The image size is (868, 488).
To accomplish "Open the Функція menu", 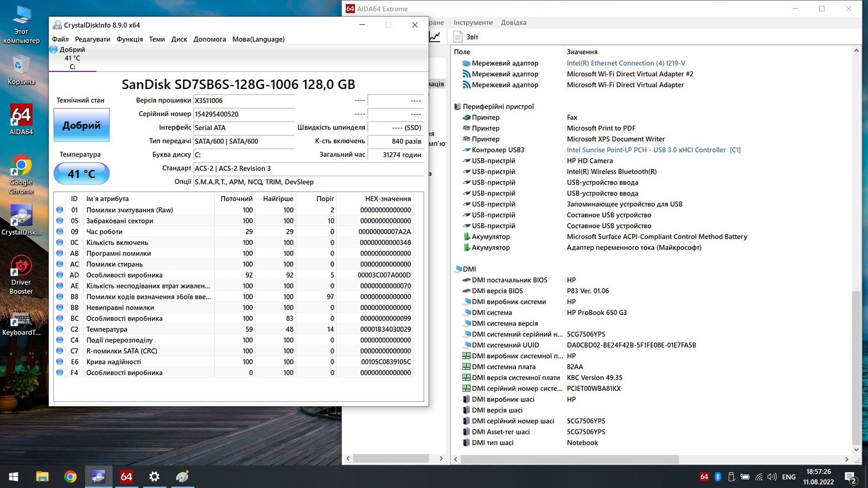I will (x=130, y=39).
